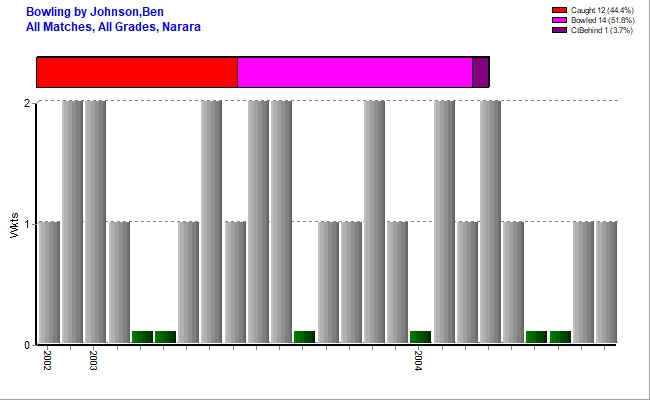Select the rightmost gray bar in the chart
This screenshot has height=400, width=650.
pos(606,282)
